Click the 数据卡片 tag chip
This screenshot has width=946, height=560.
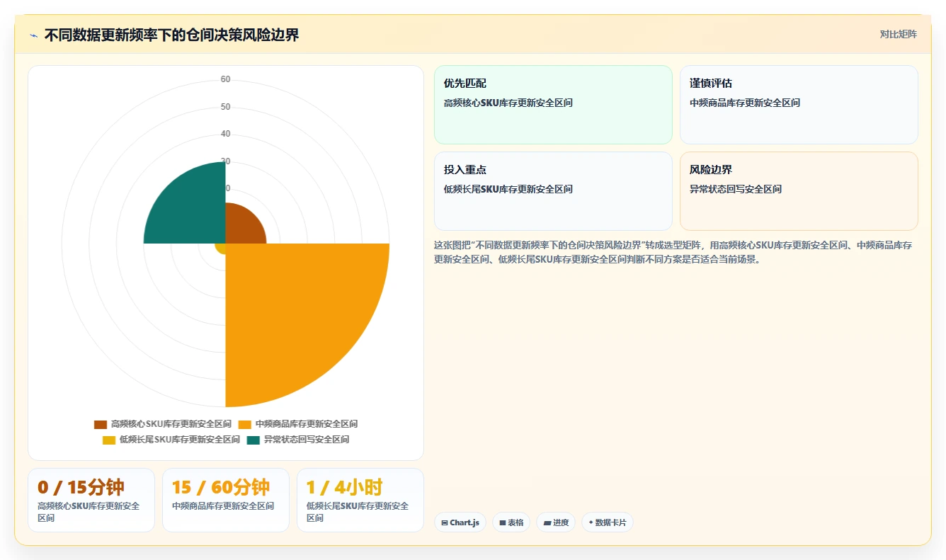[x=607, y=522]
